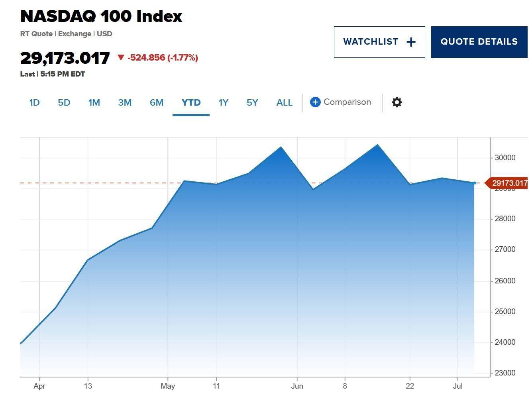Click the NASDAQ 100 Index title

coord(101,16)
